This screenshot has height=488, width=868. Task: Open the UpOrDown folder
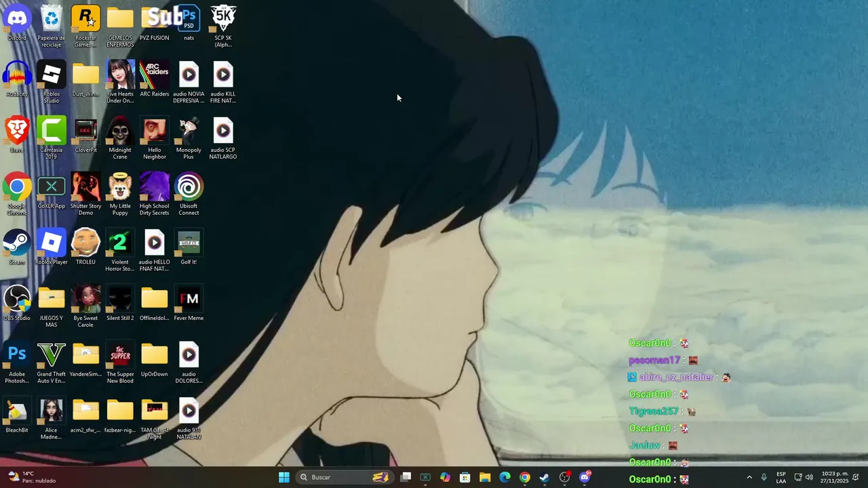coord(155,360)
